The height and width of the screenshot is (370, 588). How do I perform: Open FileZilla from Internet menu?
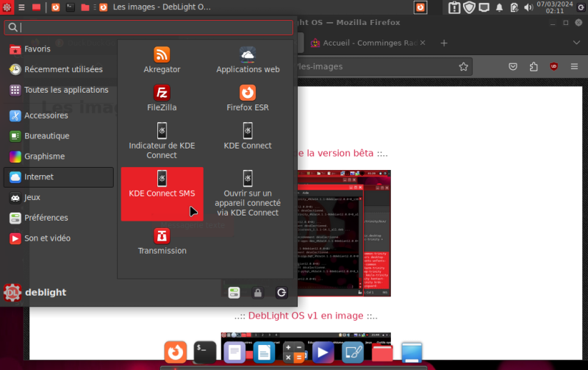click(162, 99)
